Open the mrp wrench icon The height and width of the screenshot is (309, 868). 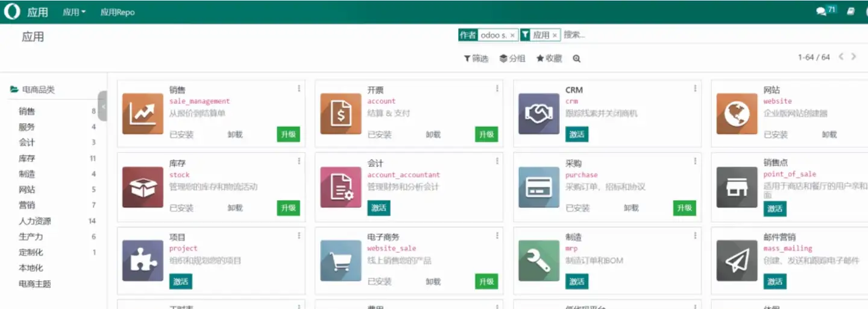[539, 261]
